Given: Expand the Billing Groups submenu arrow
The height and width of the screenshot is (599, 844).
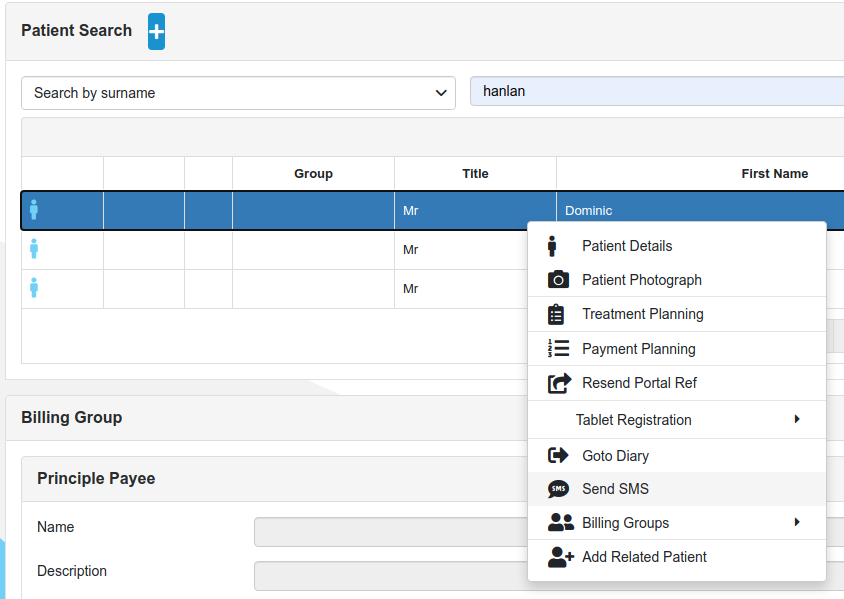Looking at the screenshot, I should click(x=797, y=522).
